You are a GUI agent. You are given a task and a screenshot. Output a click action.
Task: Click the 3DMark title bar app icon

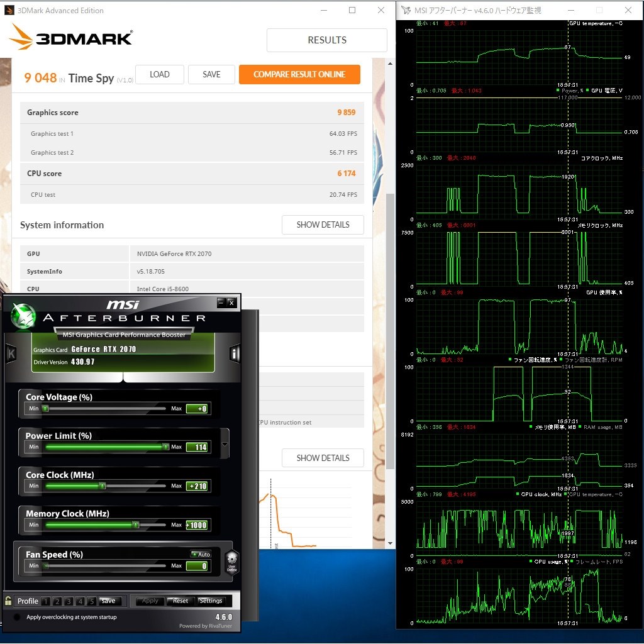click(9, 10)
